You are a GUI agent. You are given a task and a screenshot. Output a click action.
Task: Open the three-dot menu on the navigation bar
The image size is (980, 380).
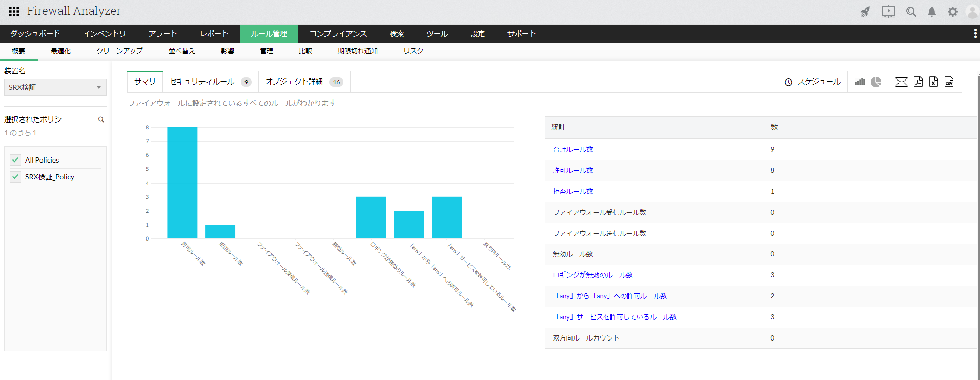tap(975, 34)
